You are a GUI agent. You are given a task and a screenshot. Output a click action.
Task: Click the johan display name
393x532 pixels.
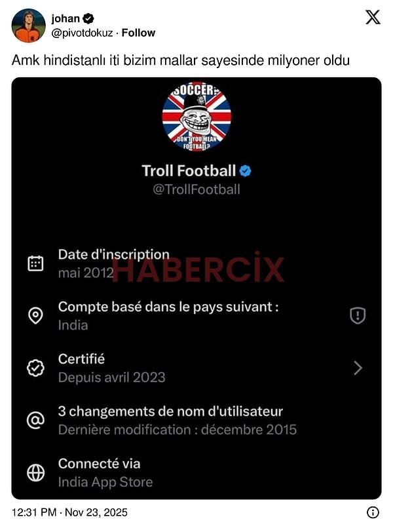65,19
